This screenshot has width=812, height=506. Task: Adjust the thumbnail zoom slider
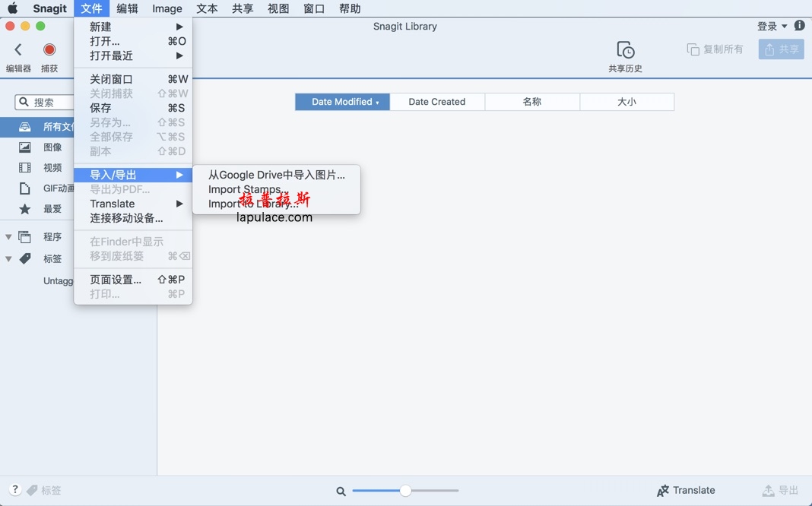(405, 491)
